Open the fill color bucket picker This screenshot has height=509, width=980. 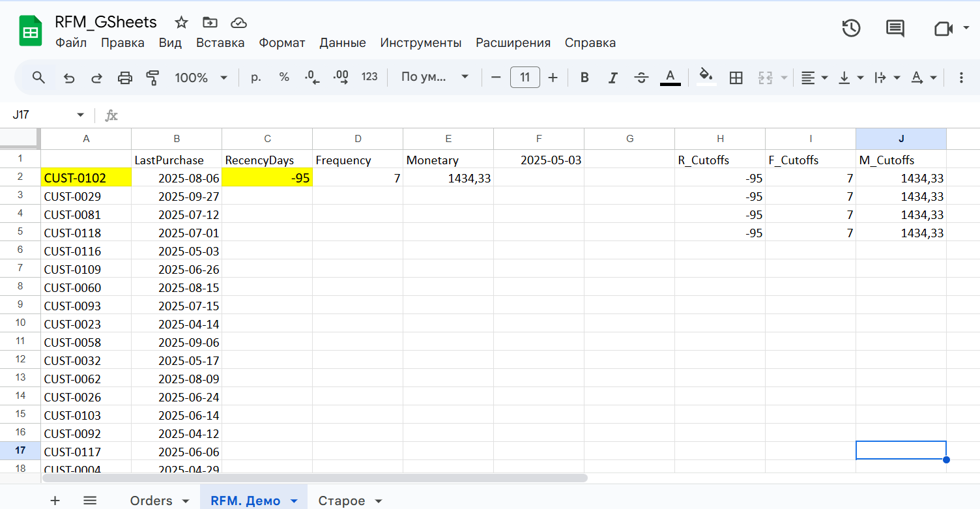click(706, 78)
